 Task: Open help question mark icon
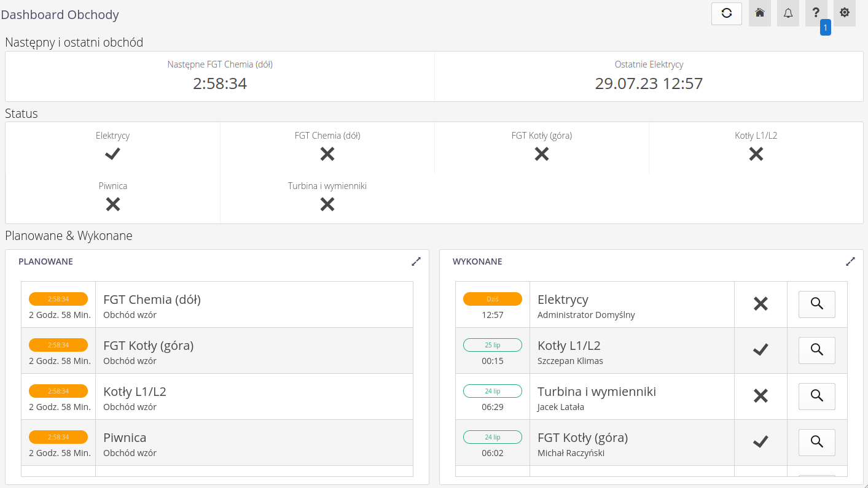(816, 14)
